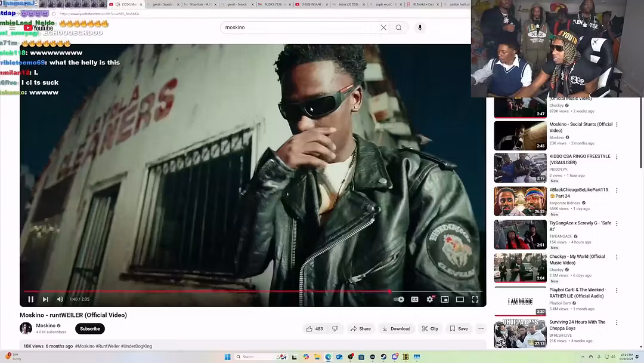Pause the video playback
Screen dimensions: 644x363
click(31, 300)
